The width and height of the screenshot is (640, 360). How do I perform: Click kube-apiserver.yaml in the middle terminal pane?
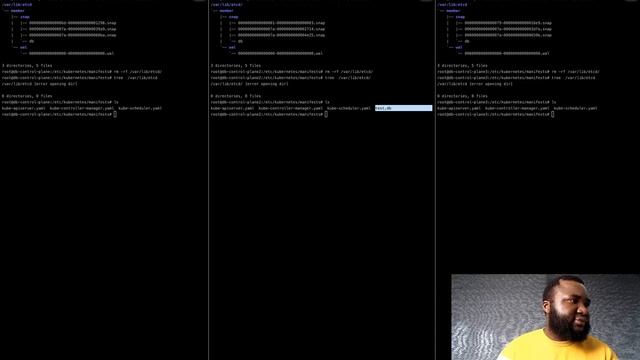[x=232, y=109]
